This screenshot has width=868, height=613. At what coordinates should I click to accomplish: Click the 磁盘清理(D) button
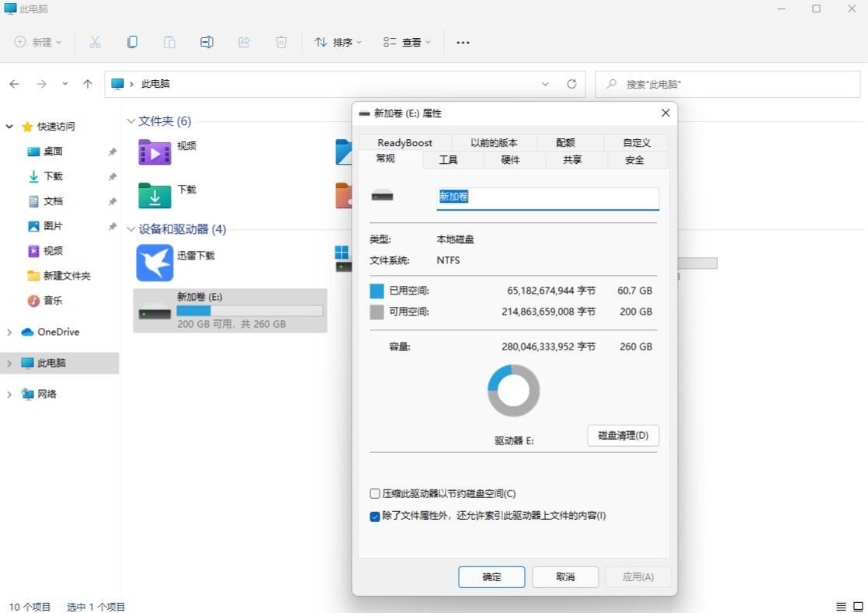(623, 435)
